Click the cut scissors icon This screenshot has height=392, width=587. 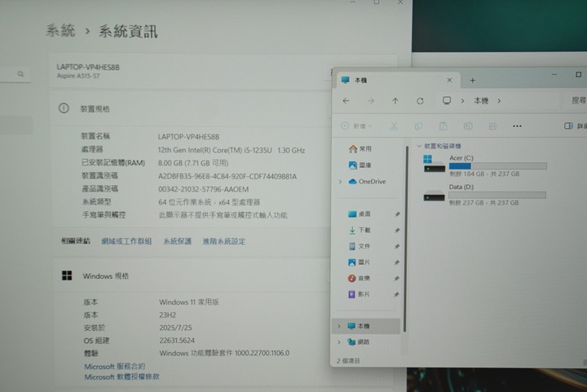(394, 126)
